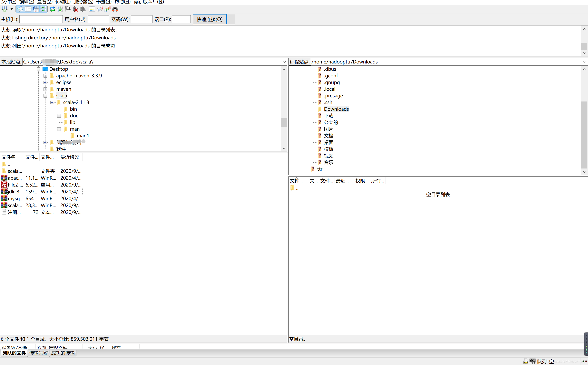Viewport: 588px width, 365px height.
Task: Click the question mark icon beside ttr
Action: 313,169
